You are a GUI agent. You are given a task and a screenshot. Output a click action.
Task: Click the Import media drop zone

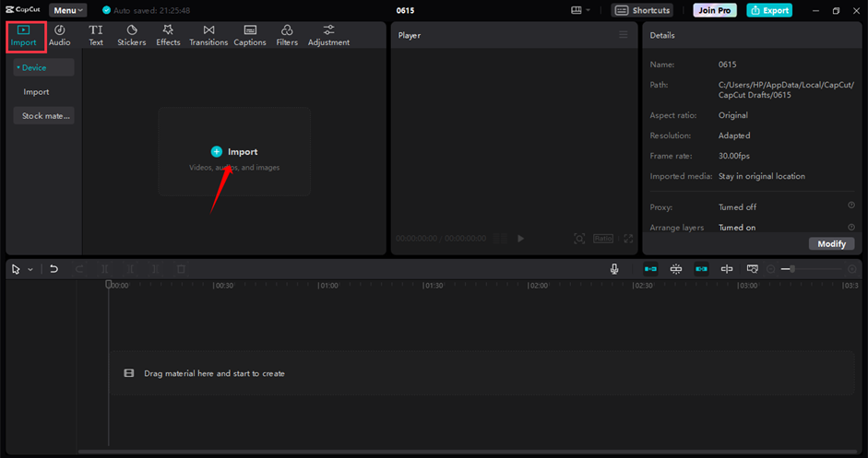[234, 151]
